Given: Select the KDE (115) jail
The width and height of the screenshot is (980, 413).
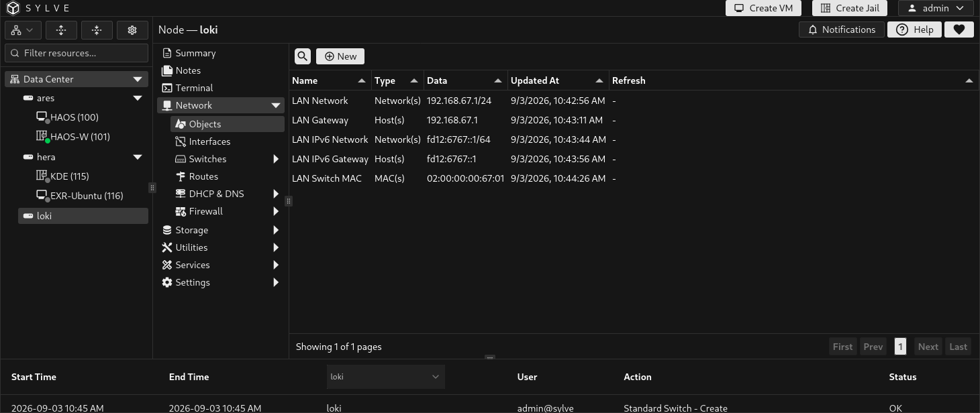Looking at the screenshot, I should tap(69, 176).
